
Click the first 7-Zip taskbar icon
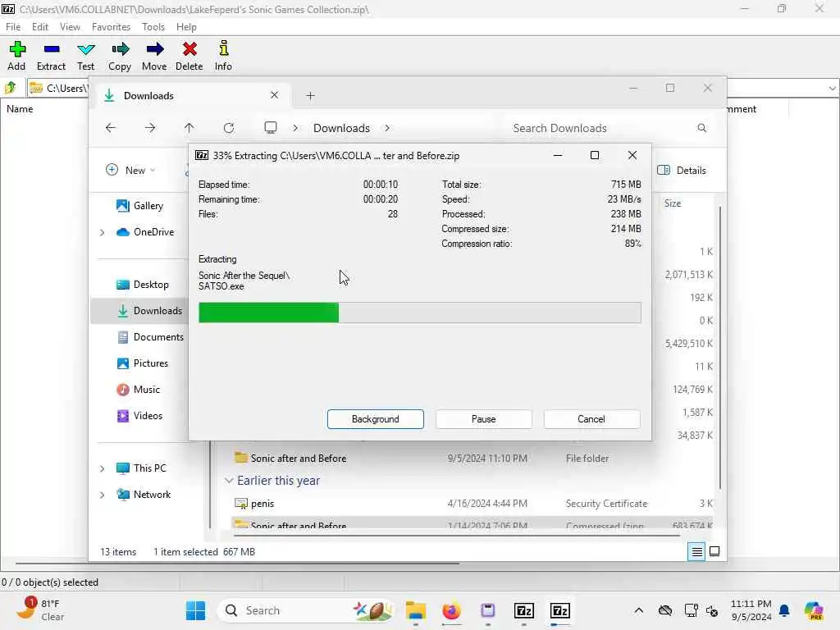tap(524, 610)
